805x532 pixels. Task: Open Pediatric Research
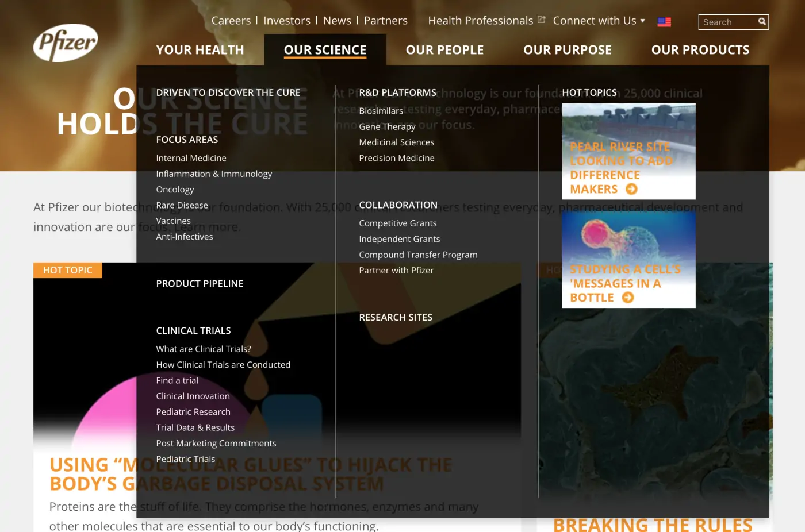(193, 412)
